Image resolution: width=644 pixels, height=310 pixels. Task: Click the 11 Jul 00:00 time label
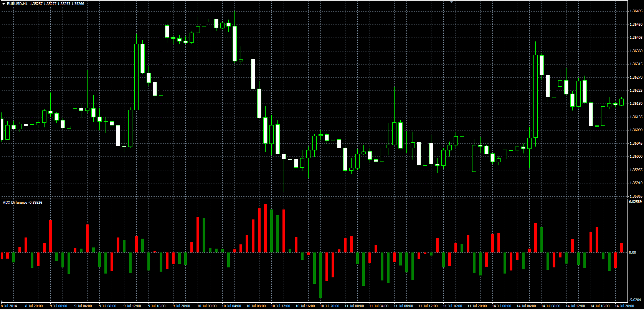354,306
